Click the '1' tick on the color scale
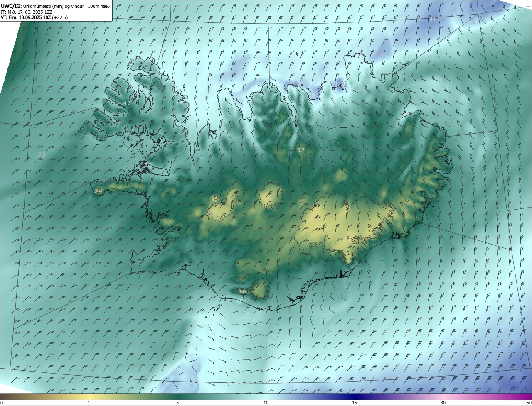 (x=89, y=403)
